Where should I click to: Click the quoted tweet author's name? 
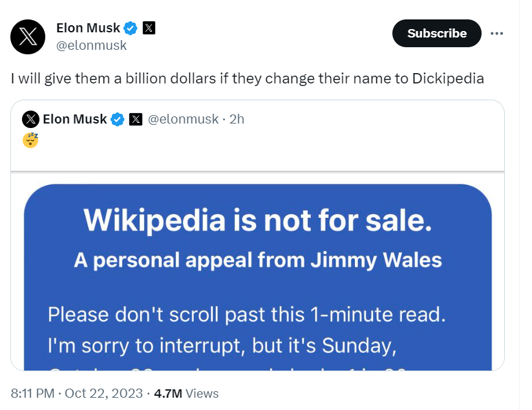click(x=76, y=119)
